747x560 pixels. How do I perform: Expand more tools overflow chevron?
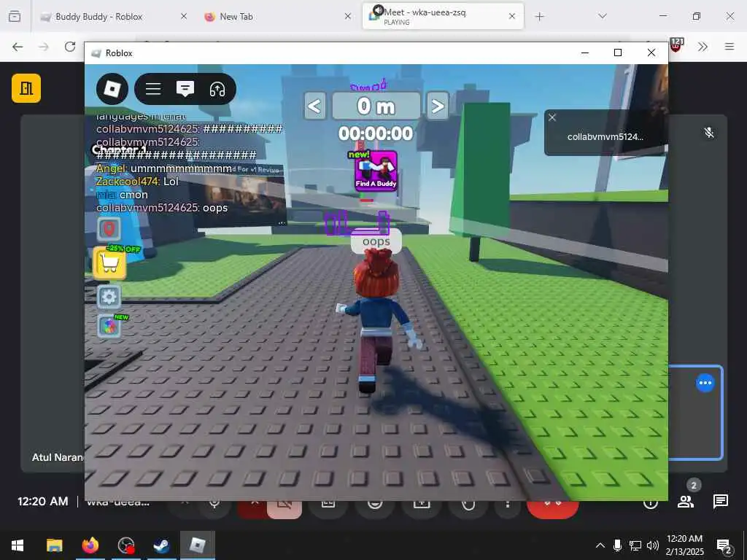703,47
